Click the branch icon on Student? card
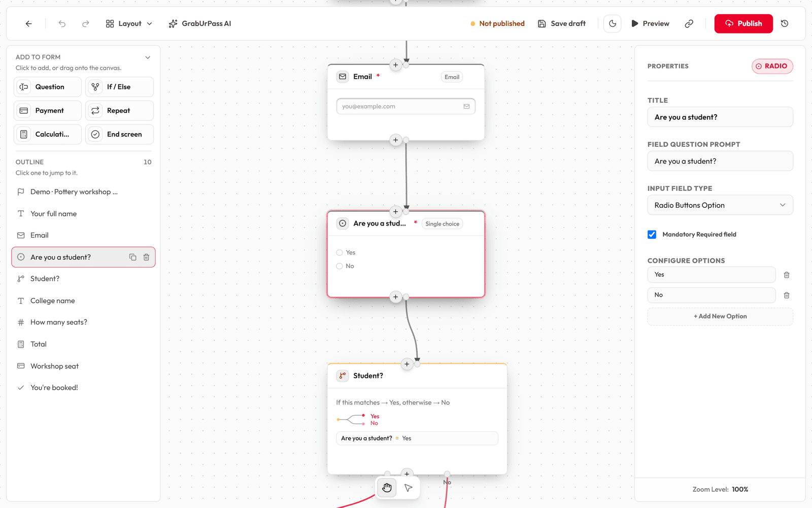The height and width of the screenshot is (508, 812). [343, 376]
